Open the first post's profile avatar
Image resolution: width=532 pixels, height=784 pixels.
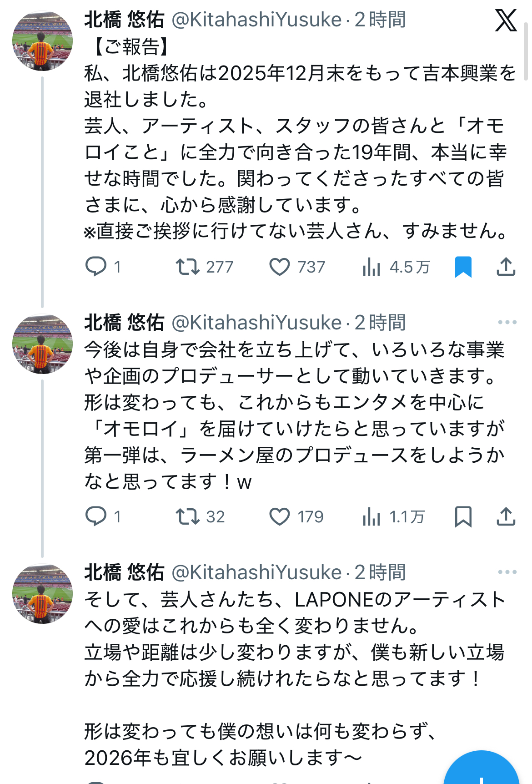click(42, 41)
